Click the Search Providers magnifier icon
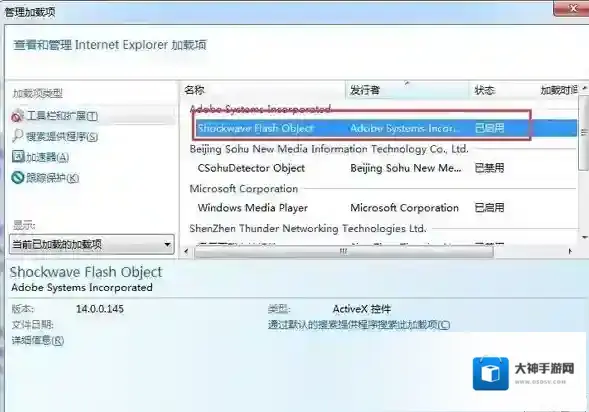The width and height of the screenshot is (589, 412). tap(17, 136)
